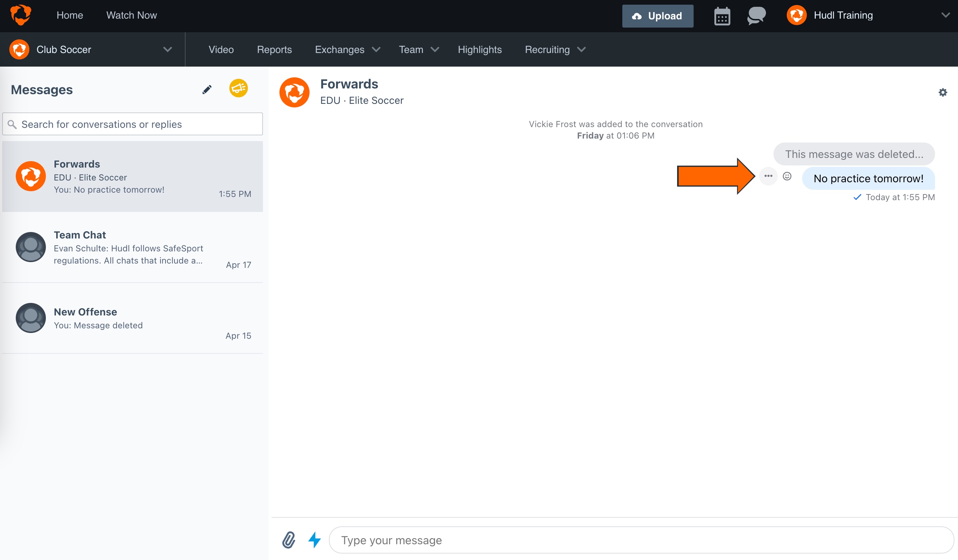The image size is (958, 560).
Task: Click the Hudl Training profile avatar
Action: [x=796, y=15]
